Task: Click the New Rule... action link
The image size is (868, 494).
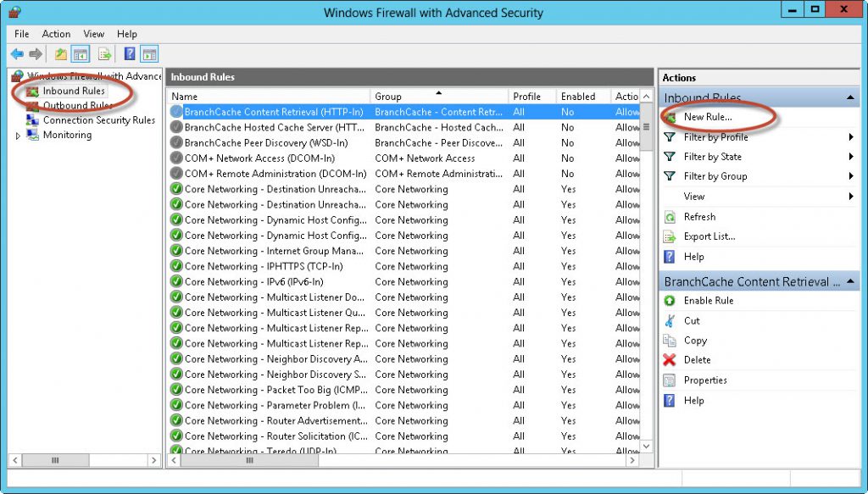Action: tap(708, 117)
